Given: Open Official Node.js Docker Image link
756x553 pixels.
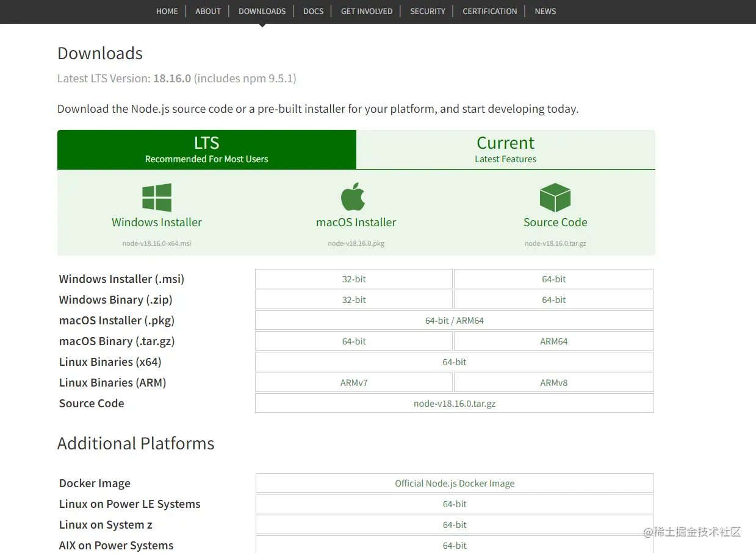Looking at the screenshot, I should click(x=455, y=483).
